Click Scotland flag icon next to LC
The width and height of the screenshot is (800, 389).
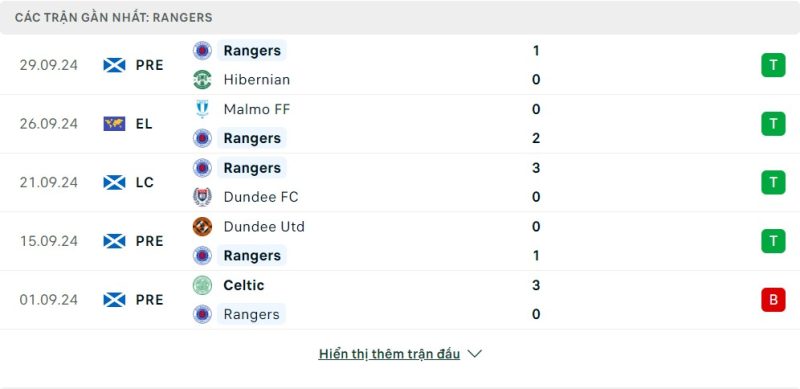[114, 182]
